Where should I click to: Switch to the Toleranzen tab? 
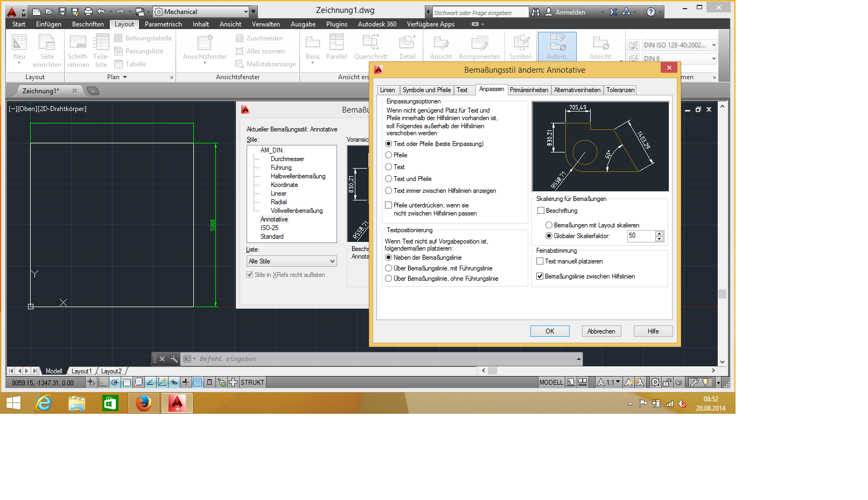click(x=620, y=90)
